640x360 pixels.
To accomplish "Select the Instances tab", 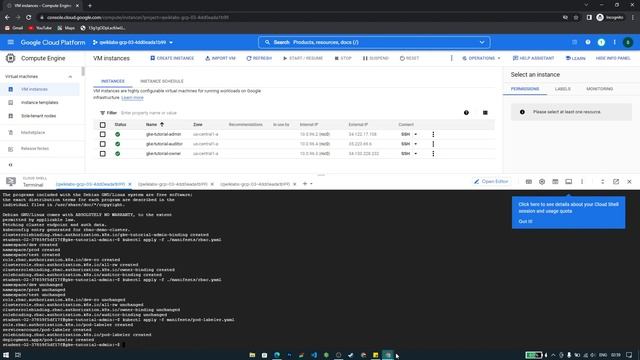I will click(113, 81).
